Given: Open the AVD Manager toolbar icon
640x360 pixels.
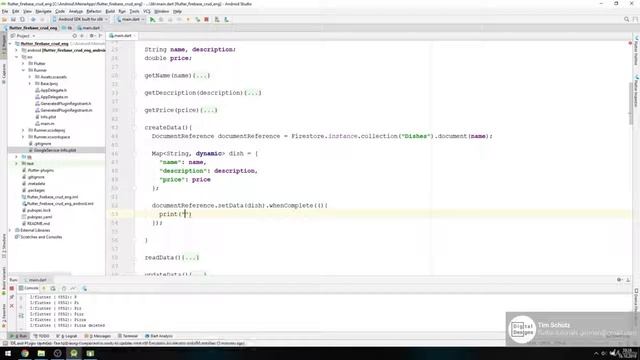Looking at the screenshot, I should 217,19.
